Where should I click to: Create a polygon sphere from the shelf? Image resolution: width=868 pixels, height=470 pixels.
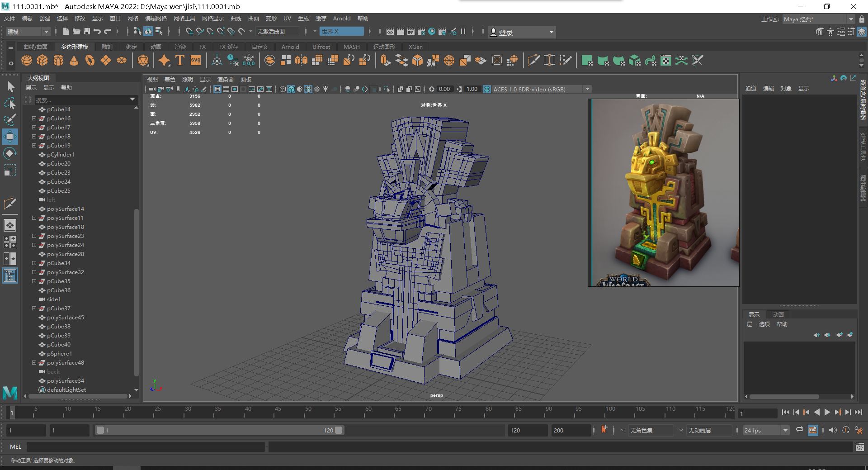(27, 60)
